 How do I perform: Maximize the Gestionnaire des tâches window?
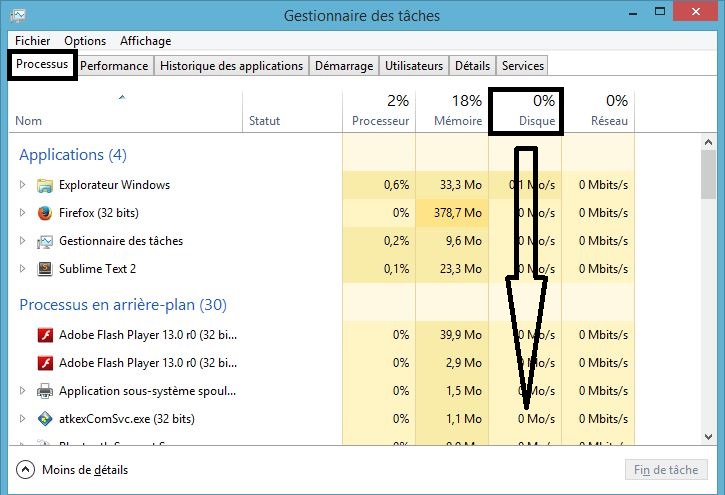pyautogui.click(x=660, y=12)
